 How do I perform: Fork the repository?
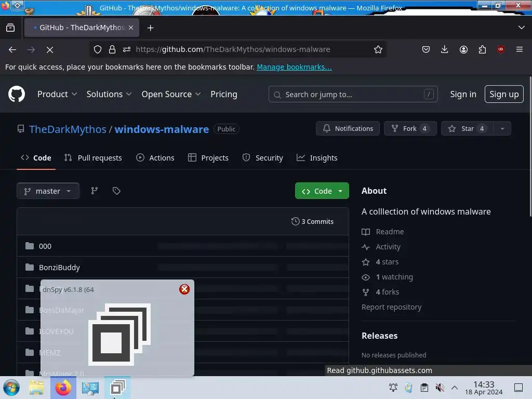point(410,128)
